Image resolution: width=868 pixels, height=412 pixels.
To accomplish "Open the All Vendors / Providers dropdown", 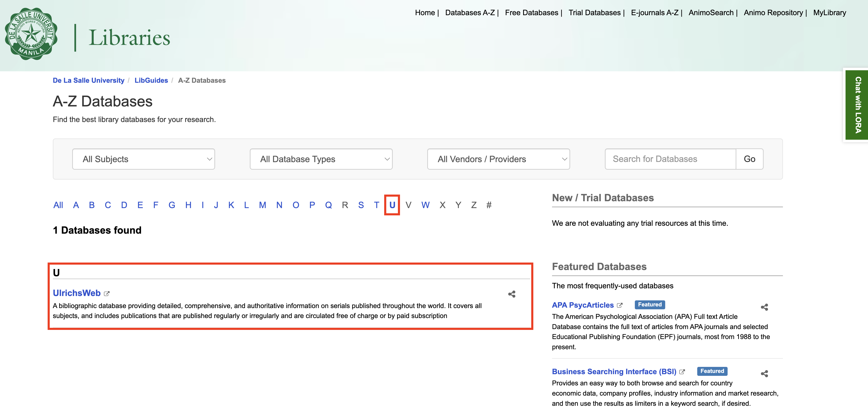I will pyautogui.click(x=498, y=159).
